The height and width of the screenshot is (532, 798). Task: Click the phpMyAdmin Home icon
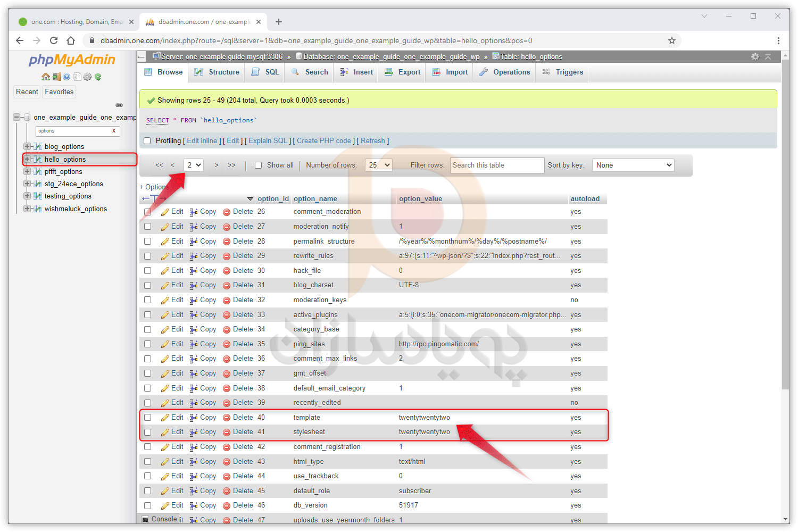pos(46,77)
